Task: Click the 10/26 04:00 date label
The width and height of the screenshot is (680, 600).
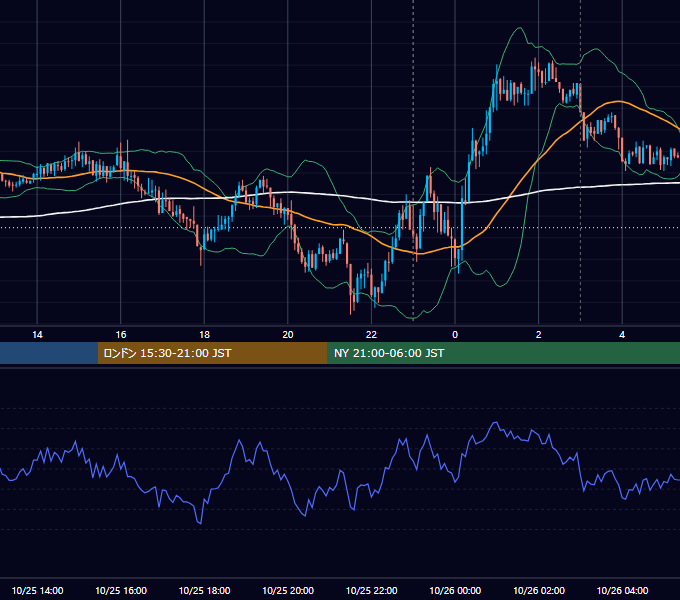Action: coord(622,590)
